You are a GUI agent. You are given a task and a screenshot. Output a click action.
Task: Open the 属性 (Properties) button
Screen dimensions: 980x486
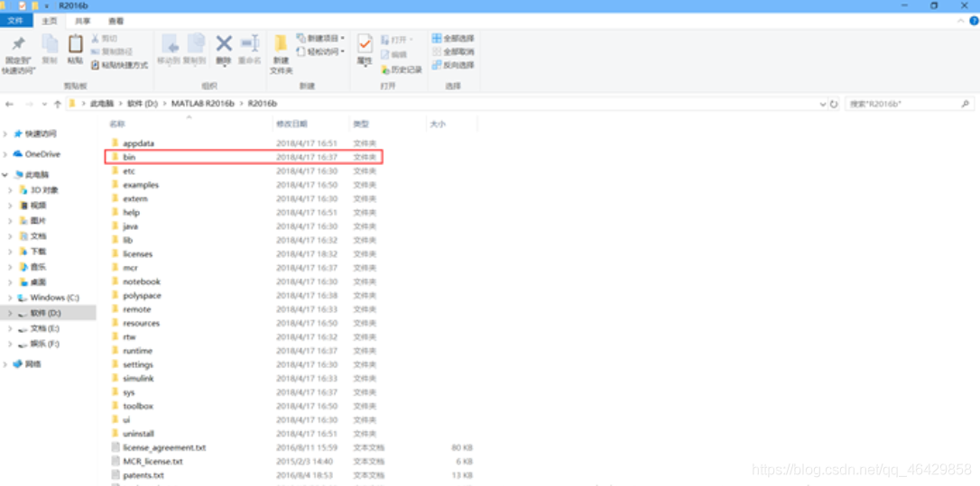365,50
